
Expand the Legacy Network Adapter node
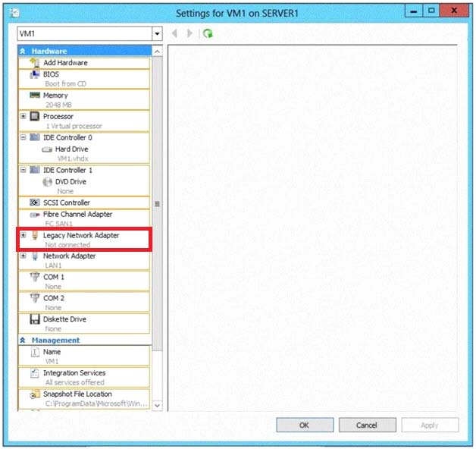point(23,235)
